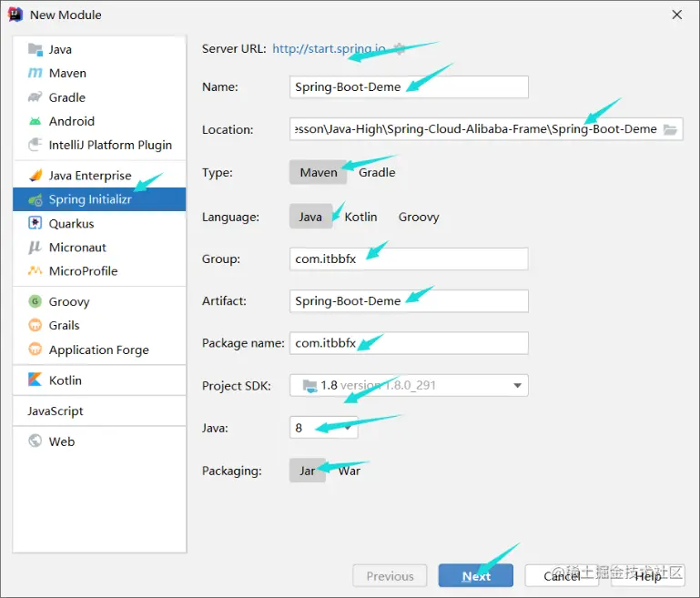
Task: Choose Kotlin as the language
Action: [x=360, y=217]
